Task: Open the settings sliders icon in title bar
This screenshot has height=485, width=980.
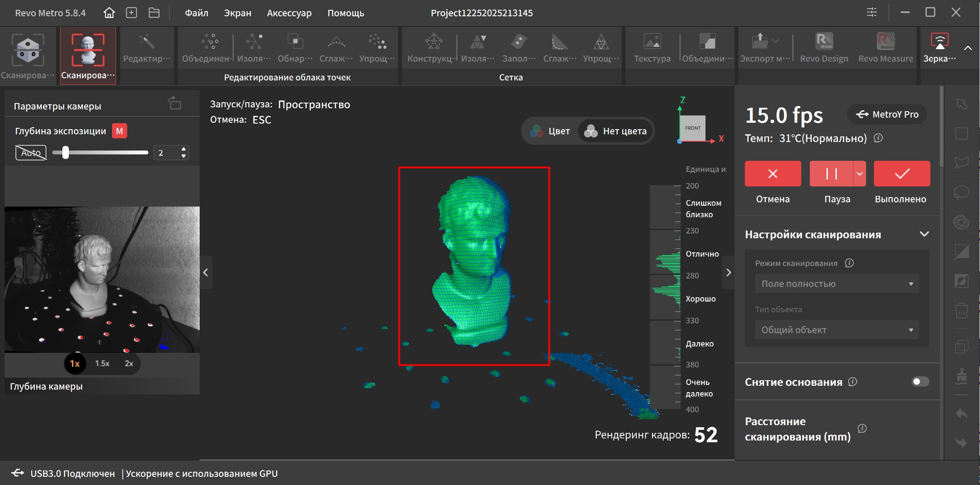Action: point(871,12)
